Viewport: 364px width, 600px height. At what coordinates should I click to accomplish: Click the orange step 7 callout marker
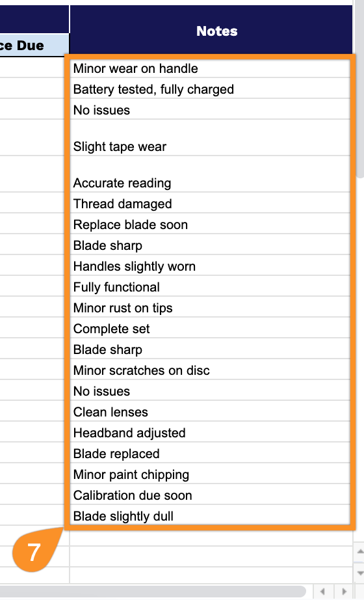coord(34,552)
